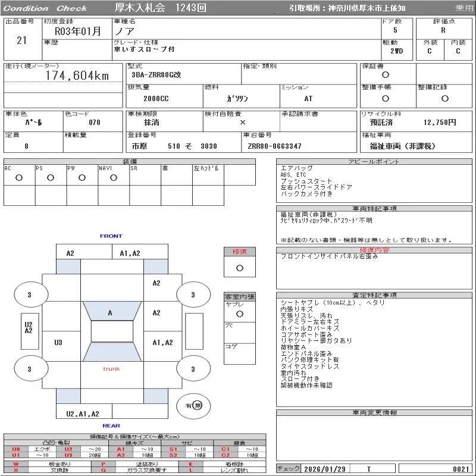
Task: Click the コゲ cell in 客室内張
Action: [x=240, y=354]
